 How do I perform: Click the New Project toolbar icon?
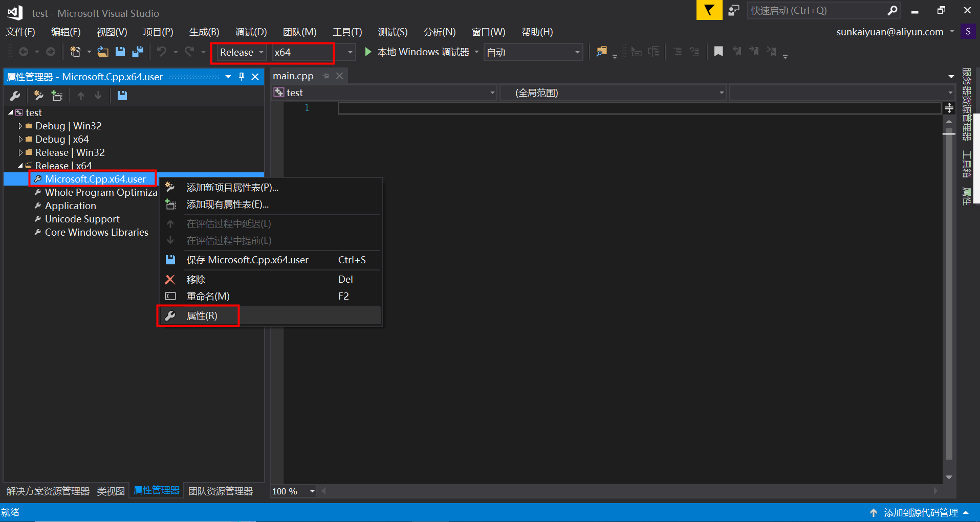[75, 52]
